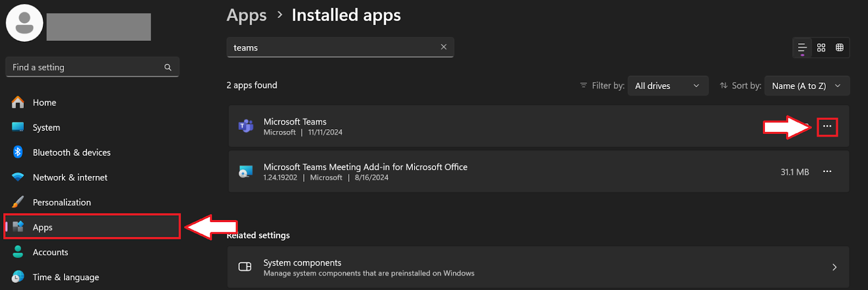Image resolution: width=868 pixels, height=290 pixels.
Task: Click the 31.1 MB size value
Action: (795, 172)
